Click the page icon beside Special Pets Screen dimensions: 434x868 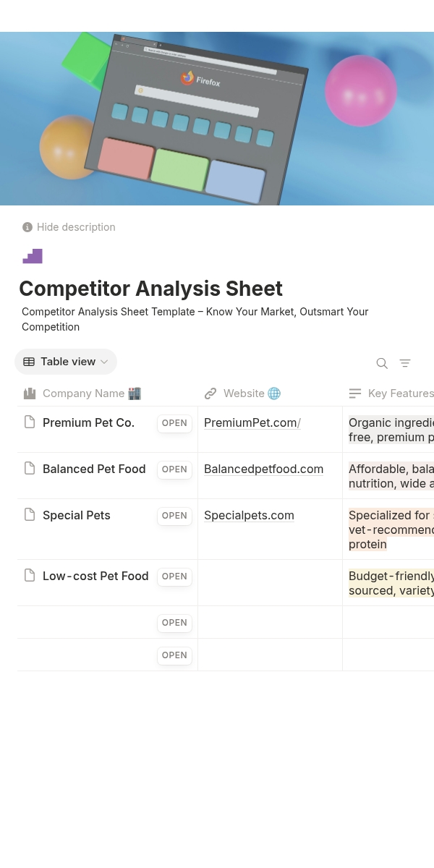30,514
